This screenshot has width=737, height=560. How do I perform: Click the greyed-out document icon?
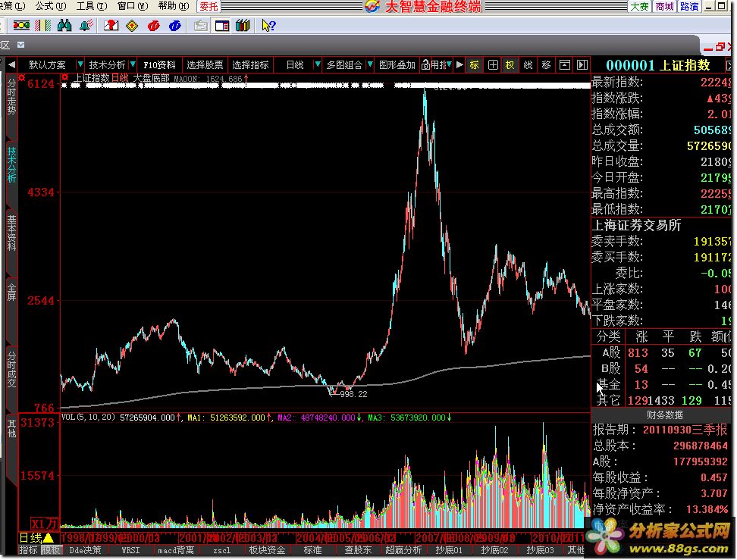201,25
